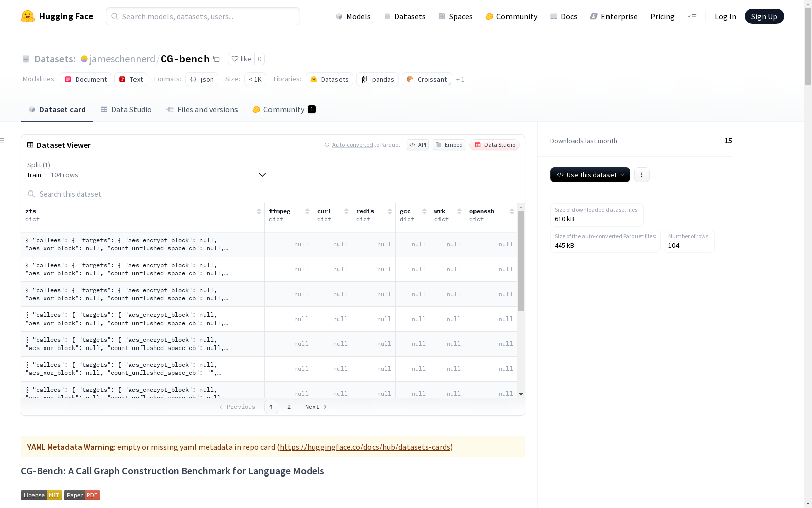Click the Downloads last month value 15
Screen dimensions: 812x508
pos(728,141)
